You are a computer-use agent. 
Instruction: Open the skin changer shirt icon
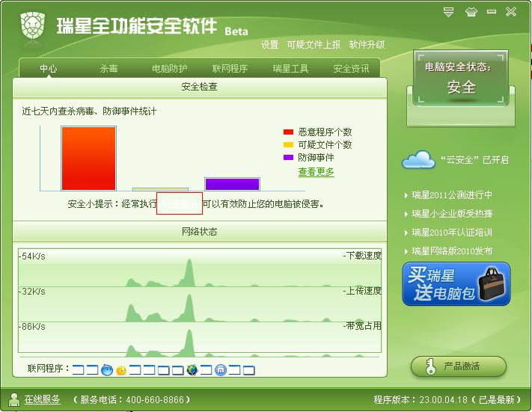[x=471, y=13]
